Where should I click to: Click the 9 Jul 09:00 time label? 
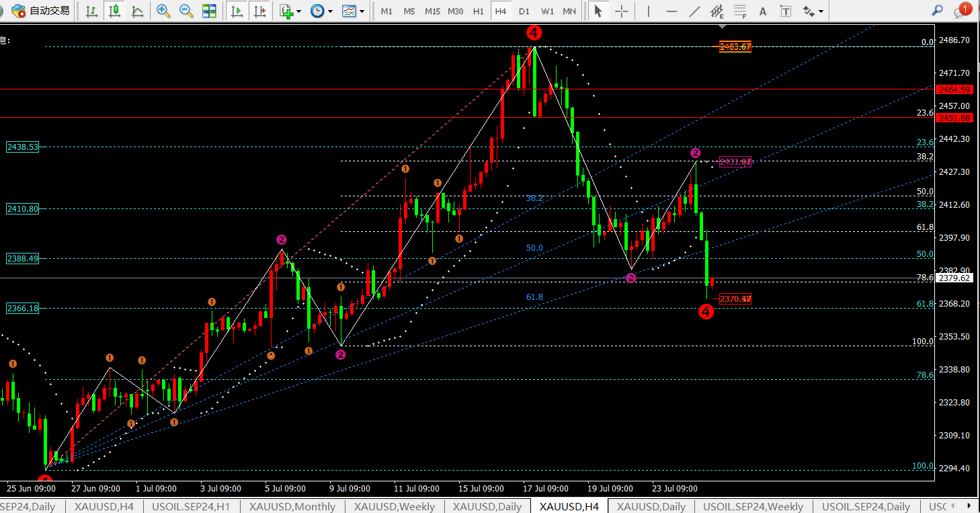(348, 489)
